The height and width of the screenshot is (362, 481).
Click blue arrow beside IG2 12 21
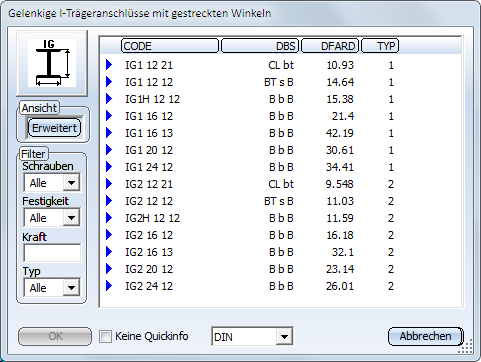(x=109, y=184)
